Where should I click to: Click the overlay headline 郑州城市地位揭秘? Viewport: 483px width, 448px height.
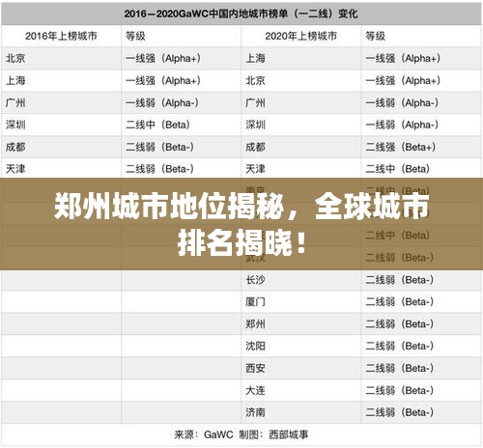(169, 206)
